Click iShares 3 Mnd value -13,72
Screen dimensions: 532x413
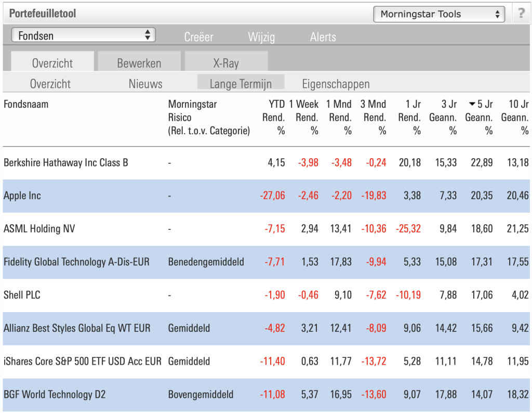[x=374, y=361]
